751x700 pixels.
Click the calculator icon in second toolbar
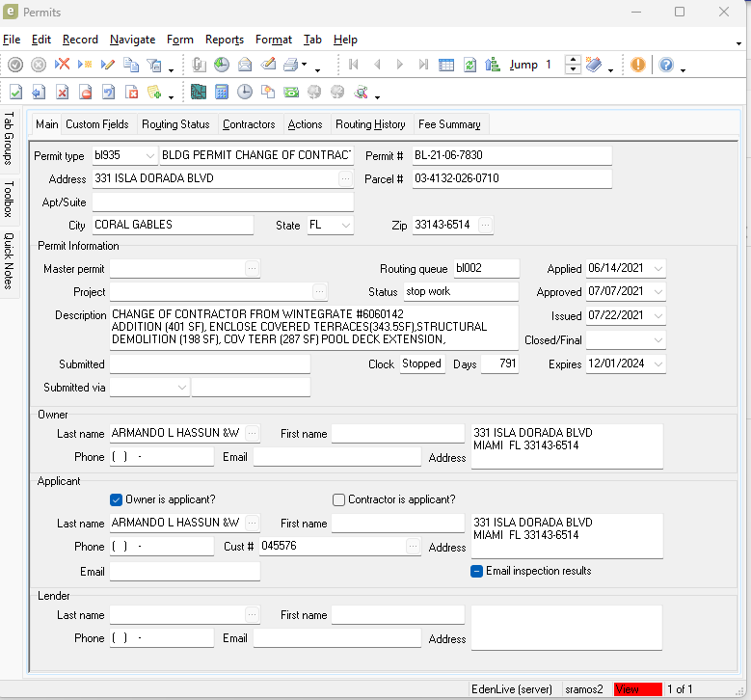click(222, 93)
